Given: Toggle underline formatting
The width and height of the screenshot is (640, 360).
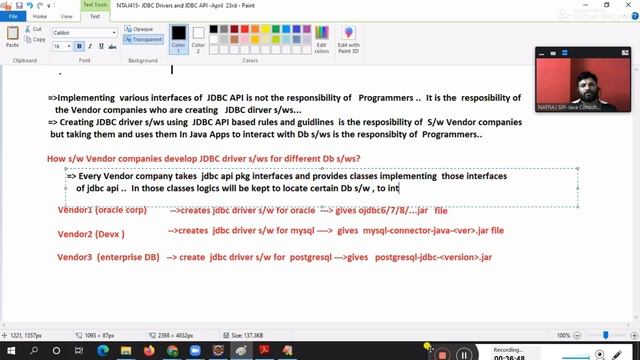Looking at the screenshot, I should 101,47.
